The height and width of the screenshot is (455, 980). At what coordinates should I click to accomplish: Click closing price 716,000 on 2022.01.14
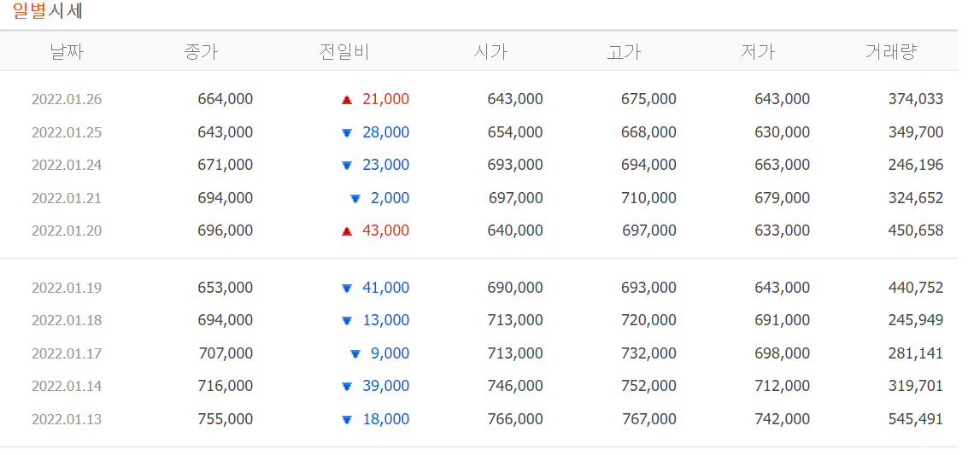tap(225, 386)
